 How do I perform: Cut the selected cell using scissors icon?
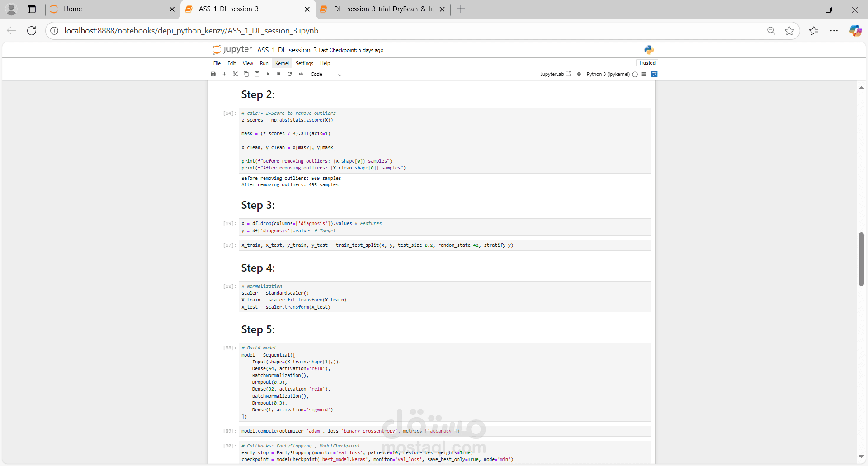(x=235, y=74)
